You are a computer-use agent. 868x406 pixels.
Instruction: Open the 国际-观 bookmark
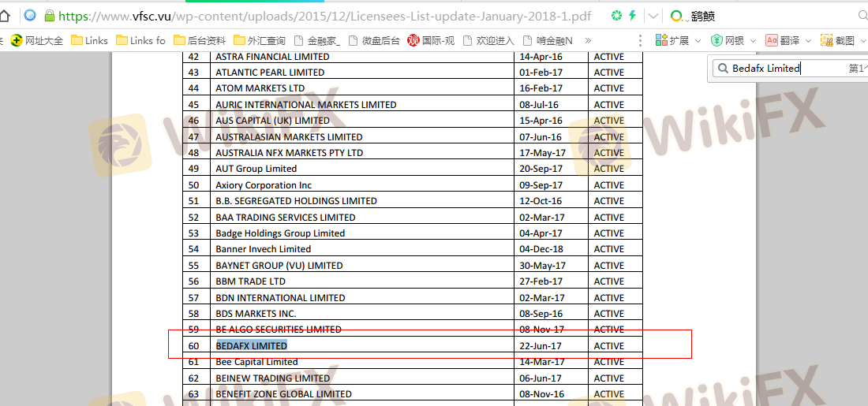(x=431, y=40)
